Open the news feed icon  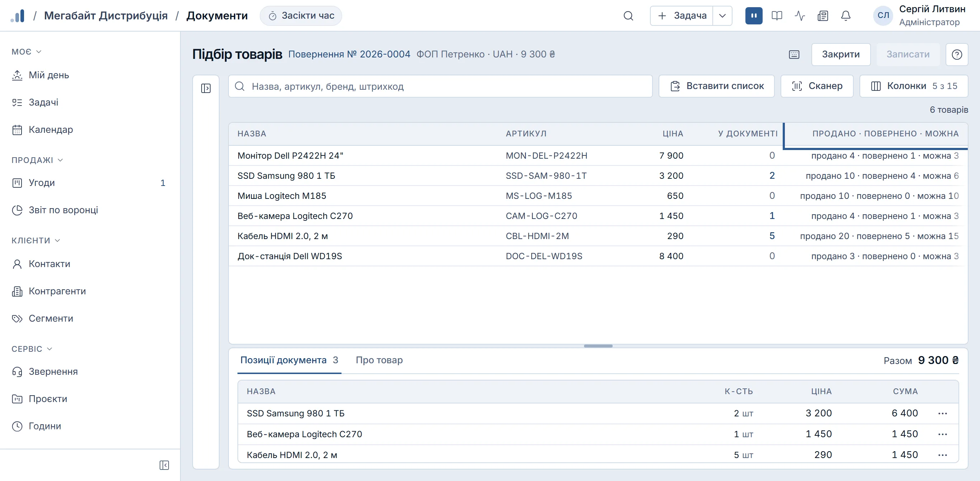pyautogui.click(x=823, y=15)
